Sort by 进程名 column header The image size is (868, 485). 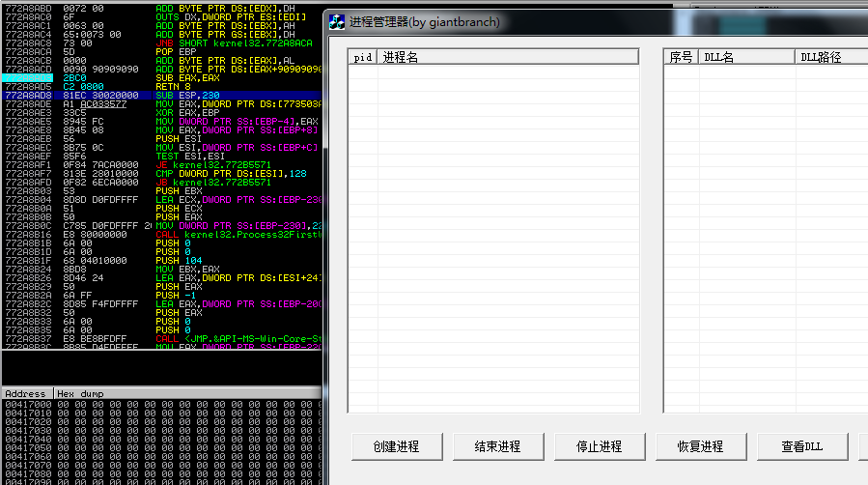[x=508, y=57]
